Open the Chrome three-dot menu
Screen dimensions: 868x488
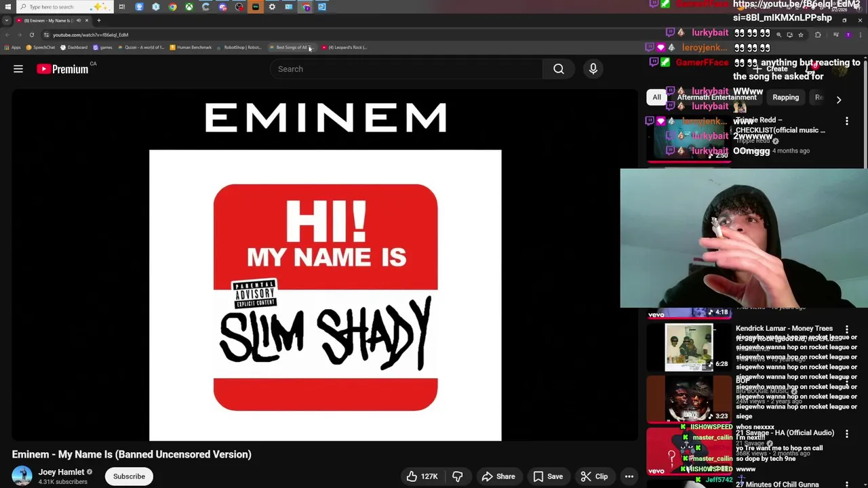pos(860,35)
